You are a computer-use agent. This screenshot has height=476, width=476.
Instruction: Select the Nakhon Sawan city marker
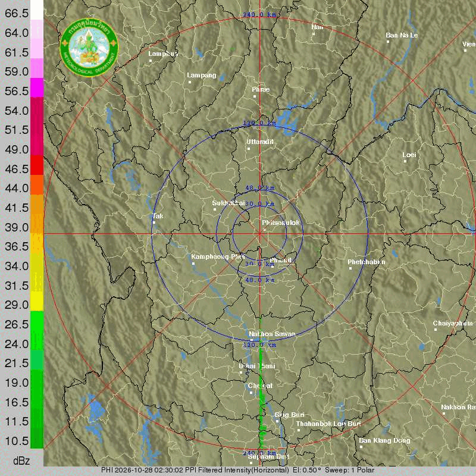(x=251, y=340)
